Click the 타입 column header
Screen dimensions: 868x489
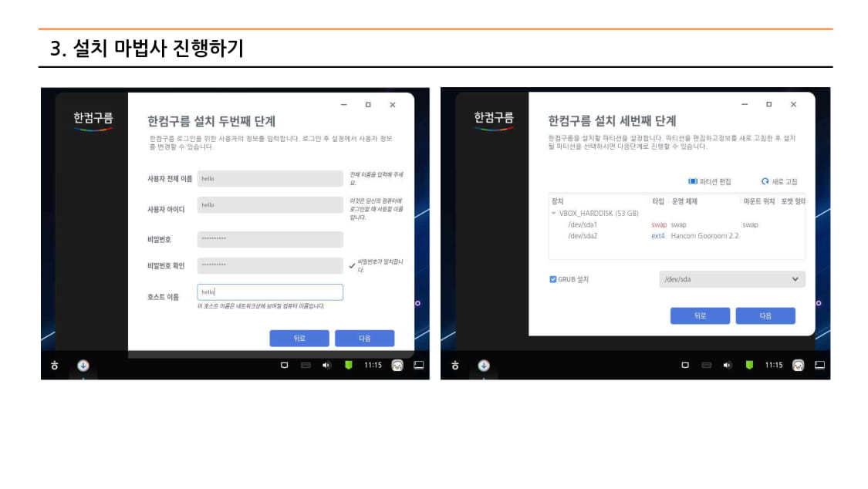point(657,201)
